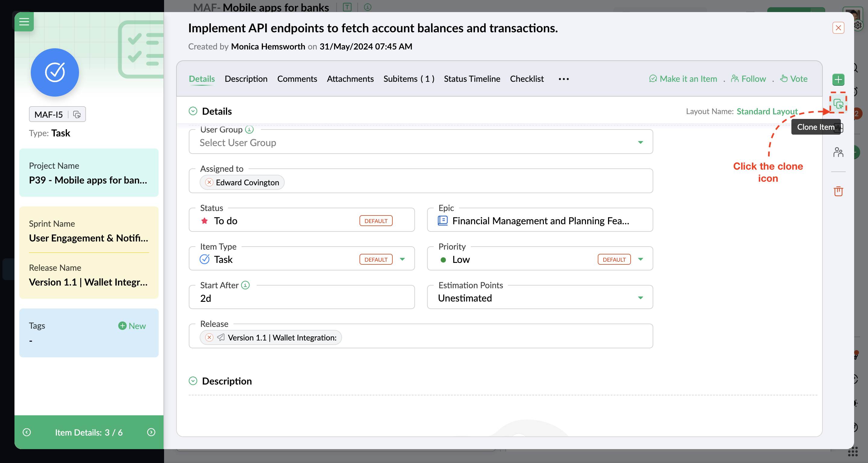Click sprint name User Engagement & Notifi...
The height and width of the screenshot is (463, 868).
pyautogui.click(x=89, y=238)
